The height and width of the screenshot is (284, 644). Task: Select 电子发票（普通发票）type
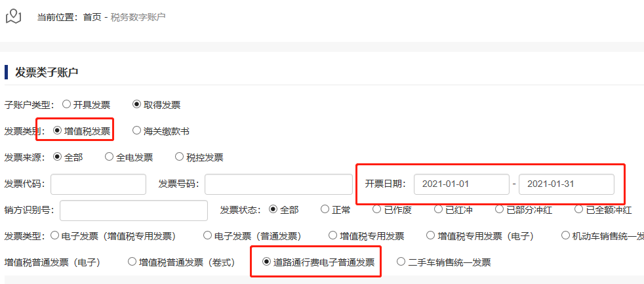(208, 235)
